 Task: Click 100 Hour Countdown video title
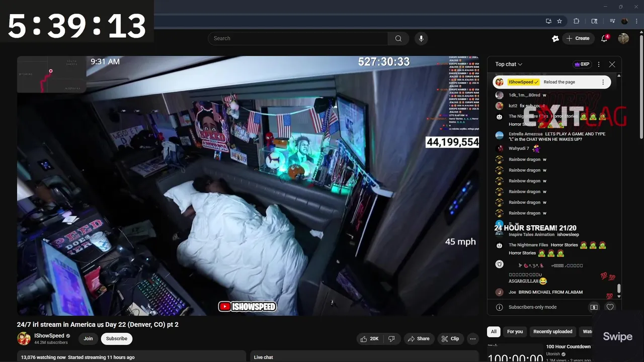coord(569,347)
